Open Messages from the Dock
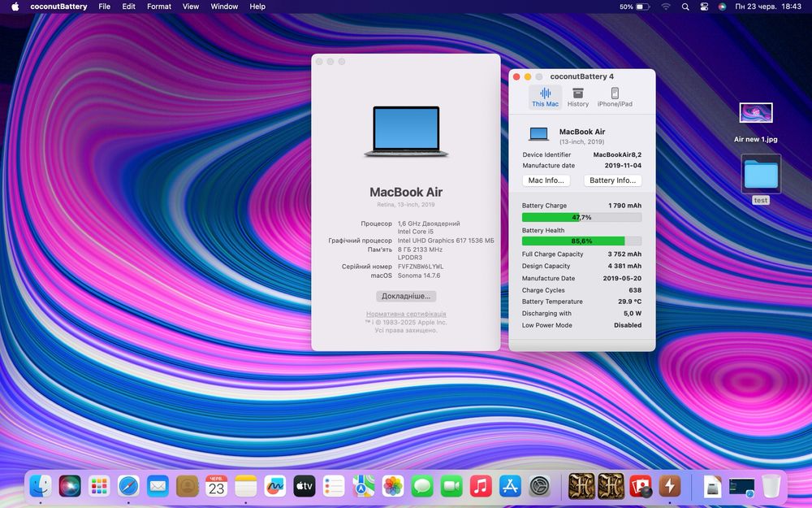812x508 pixels. (x=422, y=486)
